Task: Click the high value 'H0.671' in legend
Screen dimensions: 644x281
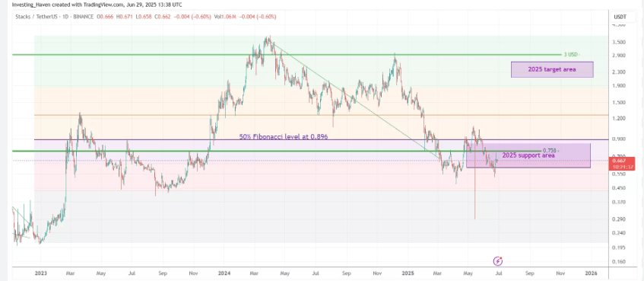Action: pos(125,17)
